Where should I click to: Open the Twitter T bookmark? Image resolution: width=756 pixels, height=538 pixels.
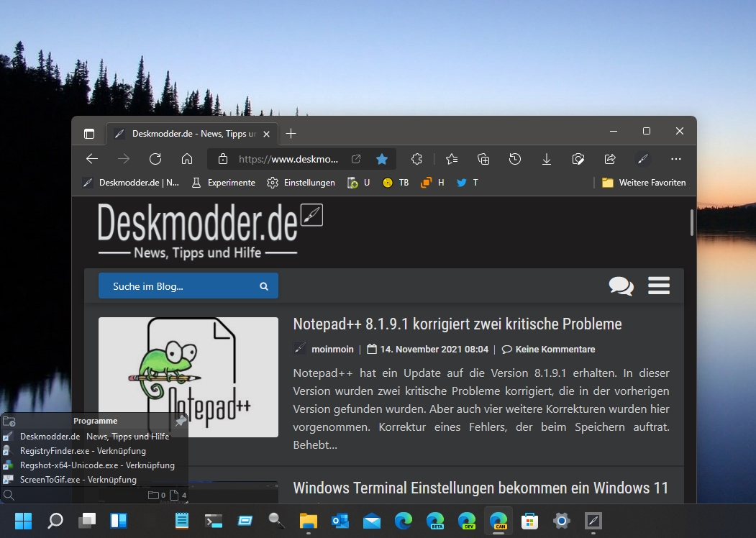click(x=468, y=183)
